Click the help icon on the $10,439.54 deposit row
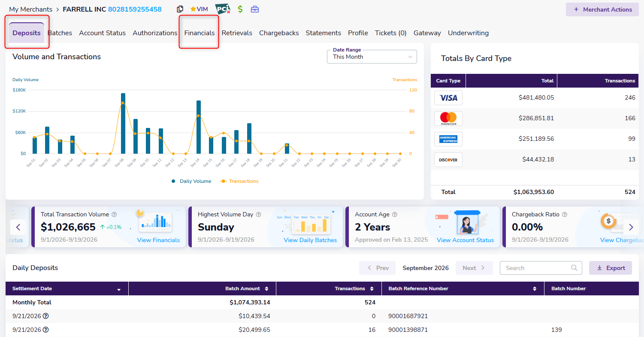The width and height of the screenshot is (644, 337). click(x=45, y=316)
